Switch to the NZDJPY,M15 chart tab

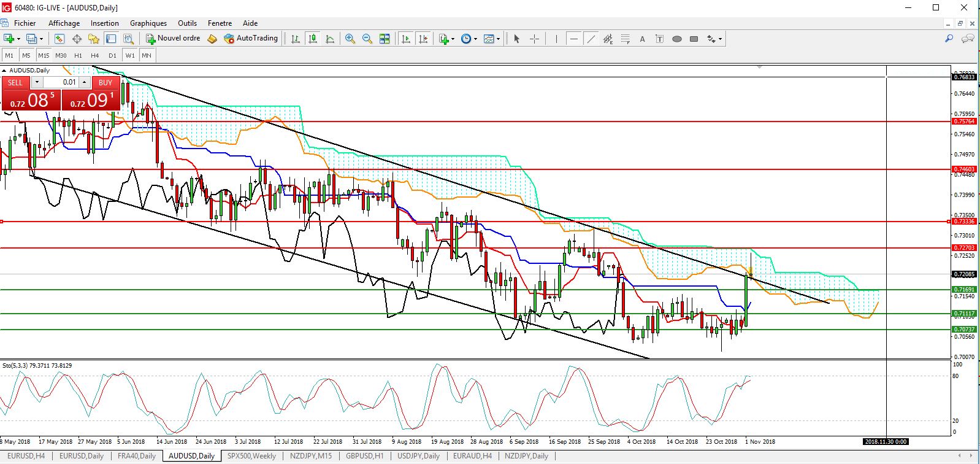(311, 456)
